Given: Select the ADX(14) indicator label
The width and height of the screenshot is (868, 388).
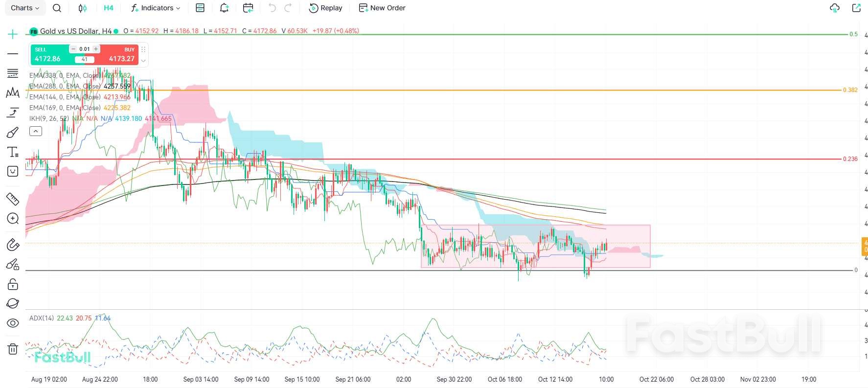Looking at the screenshot, I should [x=42, y=318].
